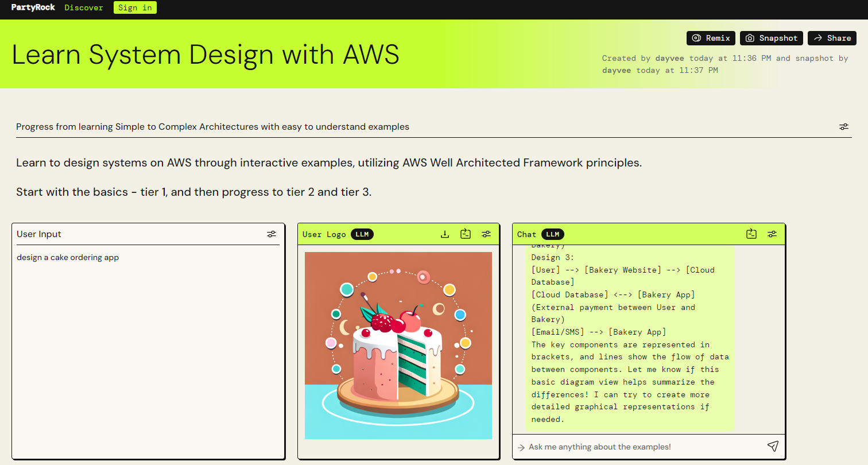Download the generated cake logo image

tap(445, 234)
